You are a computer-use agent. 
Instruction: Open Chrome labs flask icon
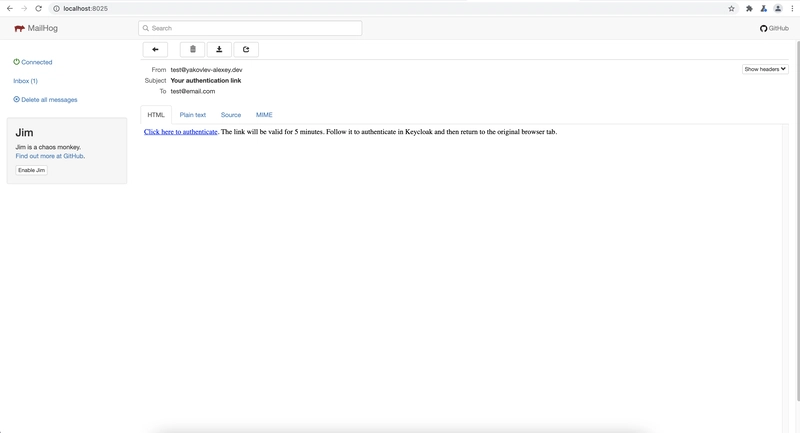tap(763, 9)
